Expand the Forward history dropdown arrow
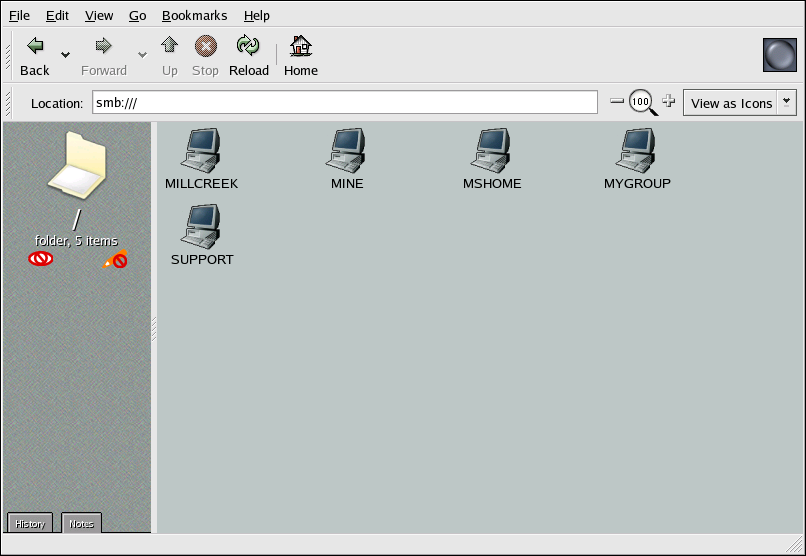This screenshot has width=806, height=556. pos(142,55)
